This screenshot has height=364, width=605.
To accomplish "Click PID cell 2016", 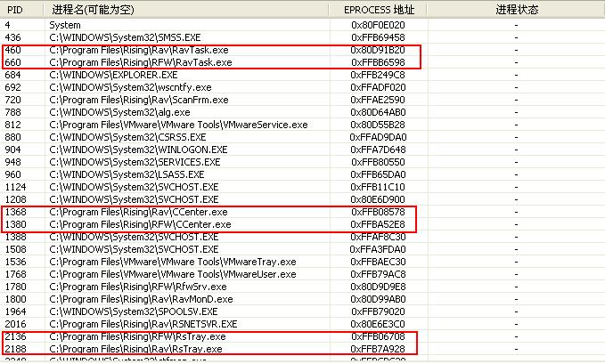I will tap(15, 324).
